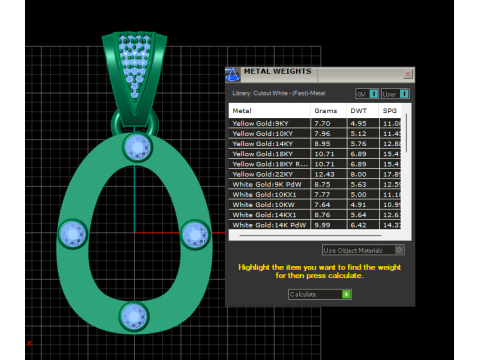The height and width of the screenshot is (360, 480).
Task: Click the vertical scrollbar of the metal list
Action: pos(406,133)
